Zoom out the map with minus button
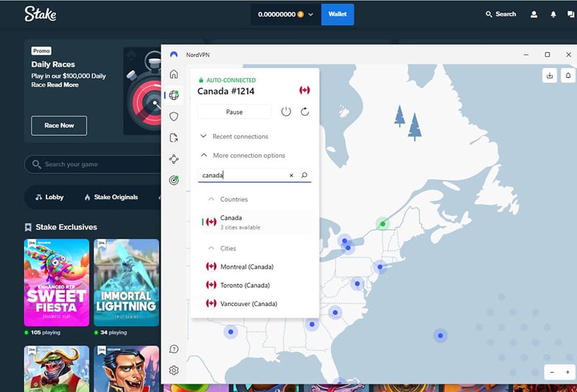The image size is (577, 392). point(552,372)
